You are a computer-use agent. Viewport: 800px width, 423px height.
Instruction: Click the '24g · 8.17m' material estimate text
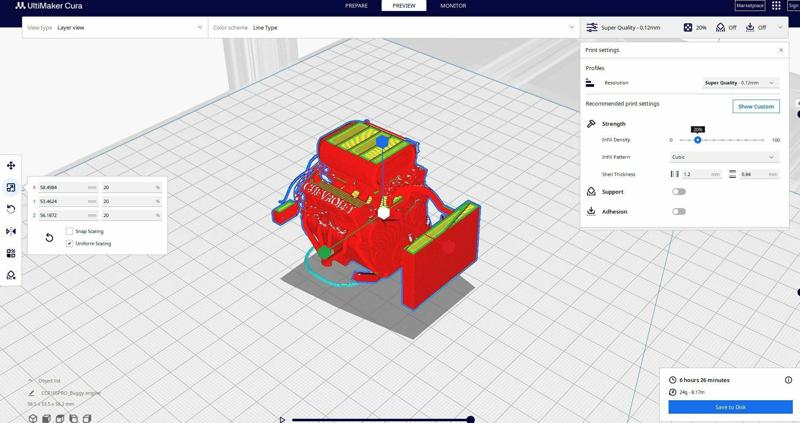click(692, 392)
